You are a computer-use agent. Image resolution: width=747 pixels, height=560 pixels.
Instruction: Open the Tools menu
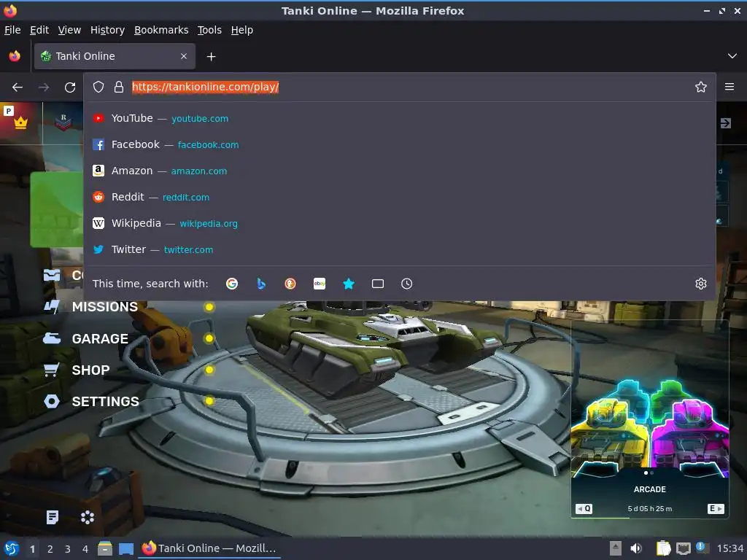coord(209,30)
